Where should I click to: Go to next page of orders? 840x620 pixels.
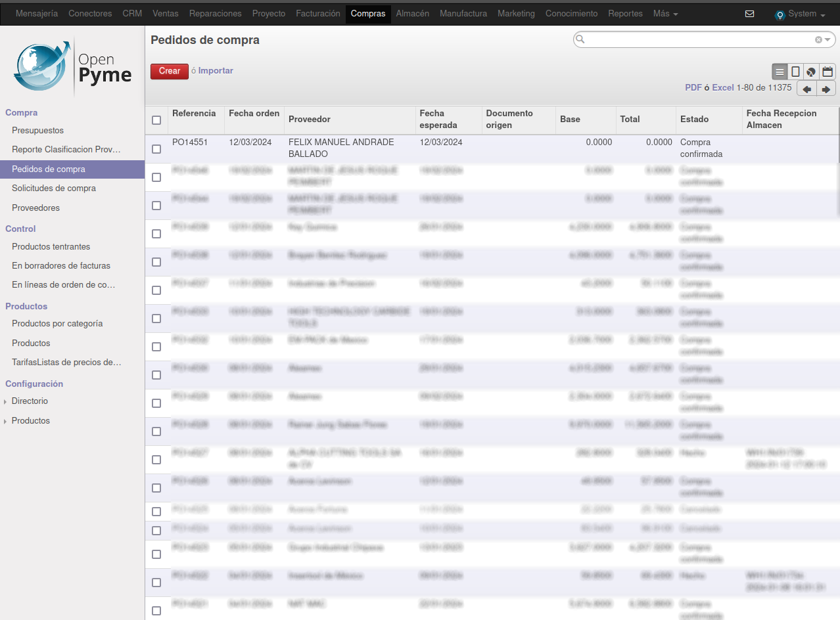[x=826, y=89]
